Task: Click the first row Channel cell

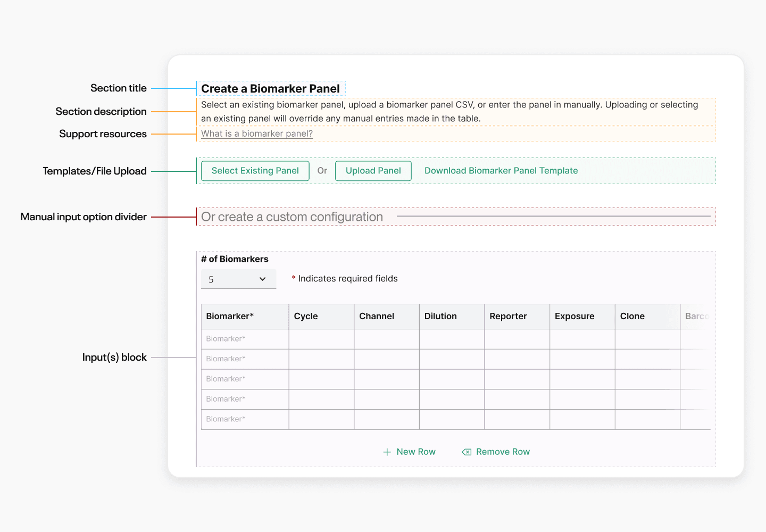Action: (387, 339)
